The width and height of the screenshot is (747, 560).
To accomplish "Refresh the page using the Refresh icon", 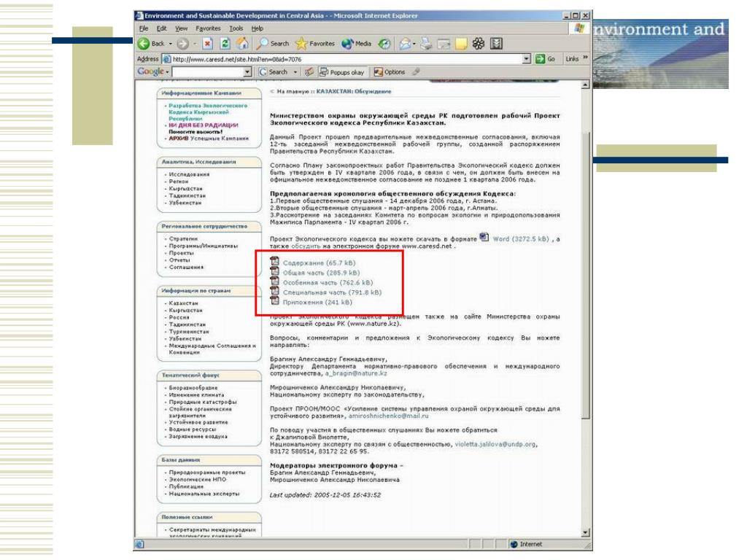I will (225, 44).
